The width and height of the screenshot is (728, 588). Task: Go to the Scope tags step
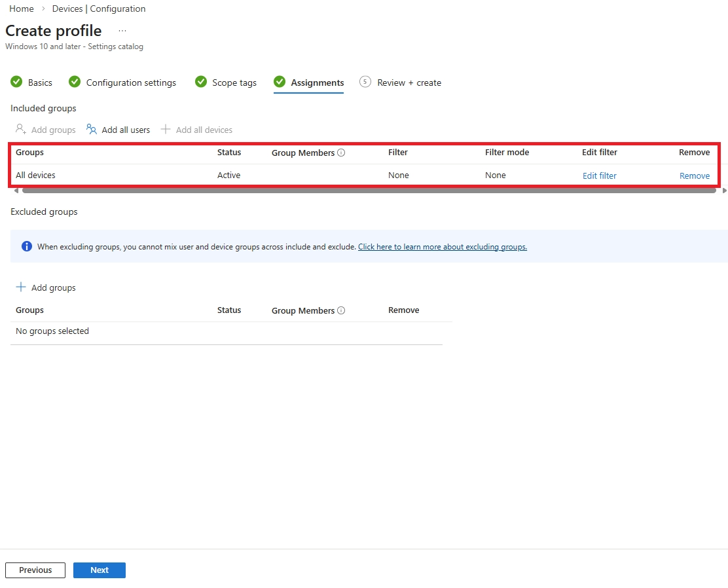click(x=233, y=83)
